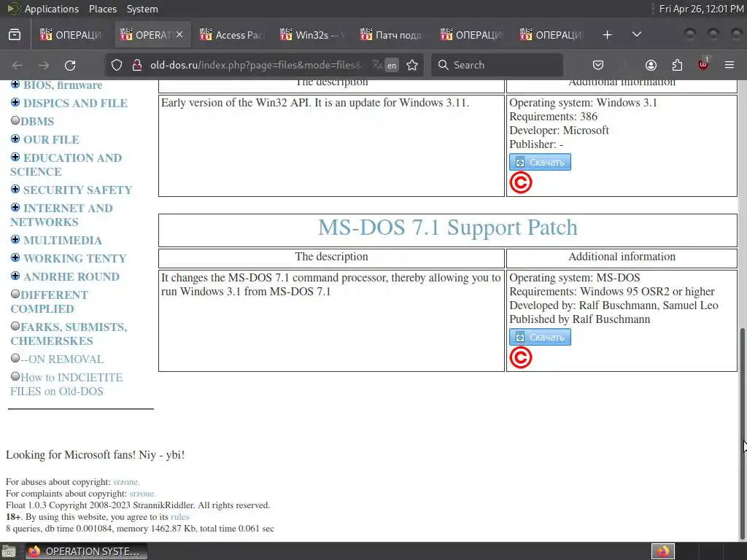Switch to the last ОПЕРАЦИ tab
The width and height of the screenshot is (747, 560).
coord(551,35)
